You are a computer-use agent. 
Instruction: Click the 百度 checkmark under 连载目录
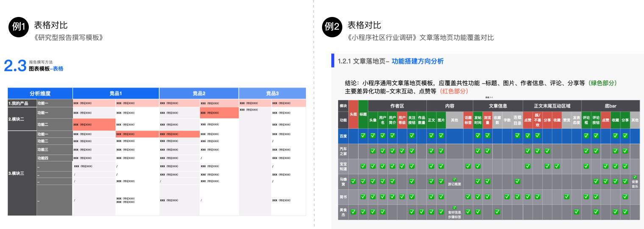(x=517, y=136)
